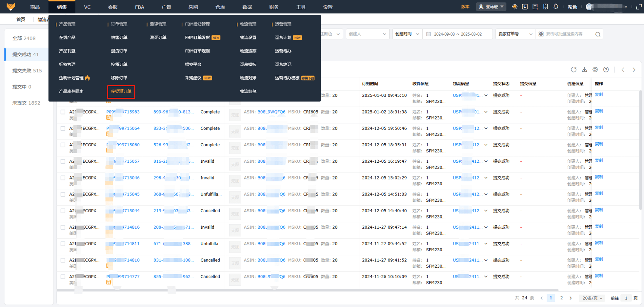644x307 pixels.
Task: Click the table download export icon
Action: (584, 70)
